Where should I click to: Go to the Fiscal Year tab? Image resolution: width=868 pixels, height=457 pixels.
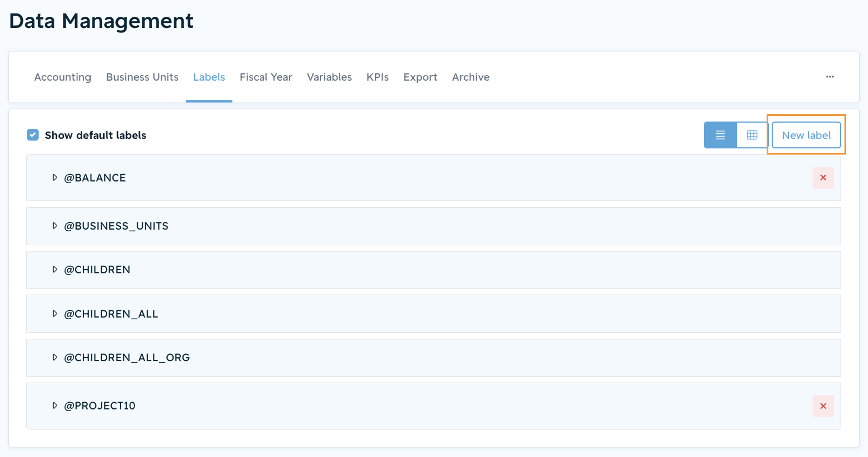(266, 77)
